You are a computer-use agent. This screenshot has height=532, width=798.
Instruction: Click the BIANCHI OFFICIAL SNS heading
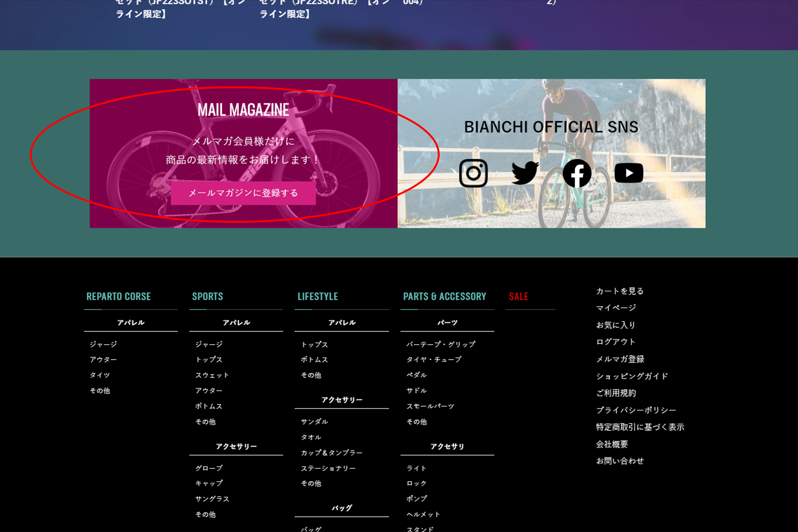[x=551, y=127]
